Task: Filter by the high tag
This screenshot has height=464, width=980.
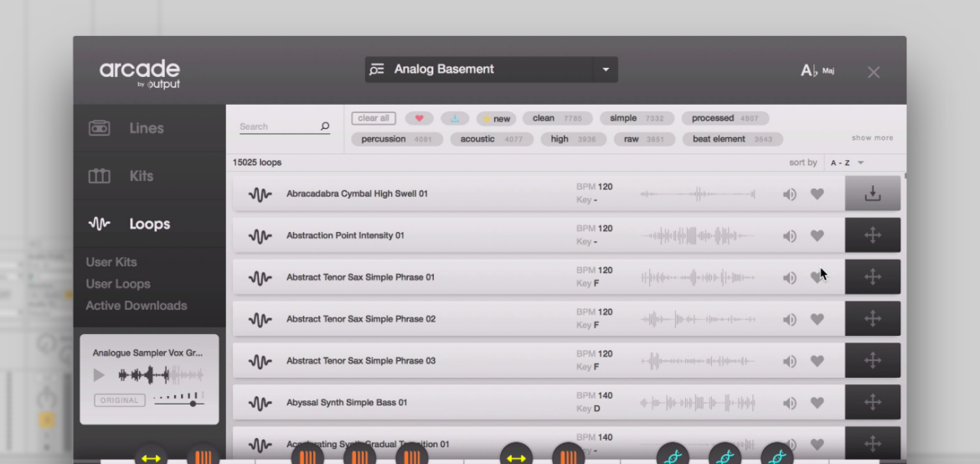Action: click(573, 139)
